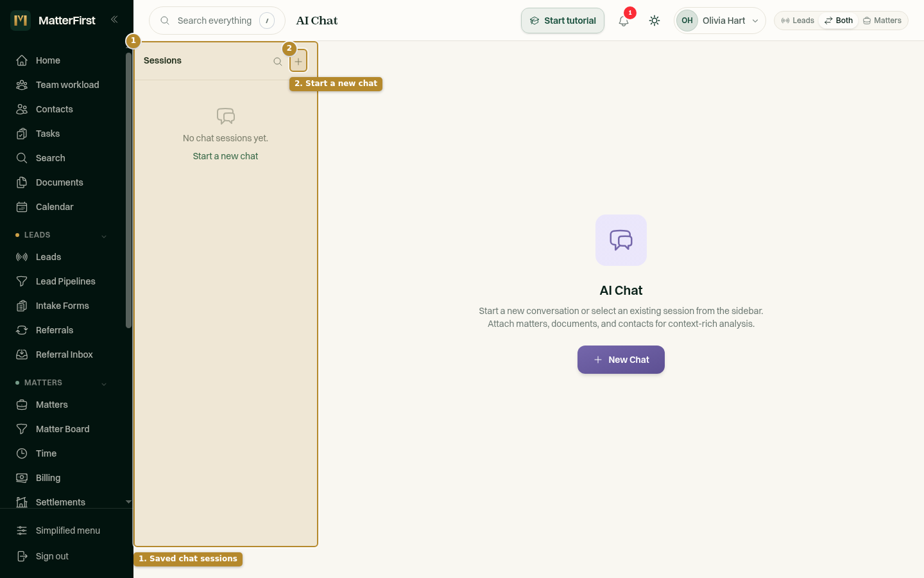Switch view mode to Leads
Viewport: 924px width, 578px height.
[798, 21]
